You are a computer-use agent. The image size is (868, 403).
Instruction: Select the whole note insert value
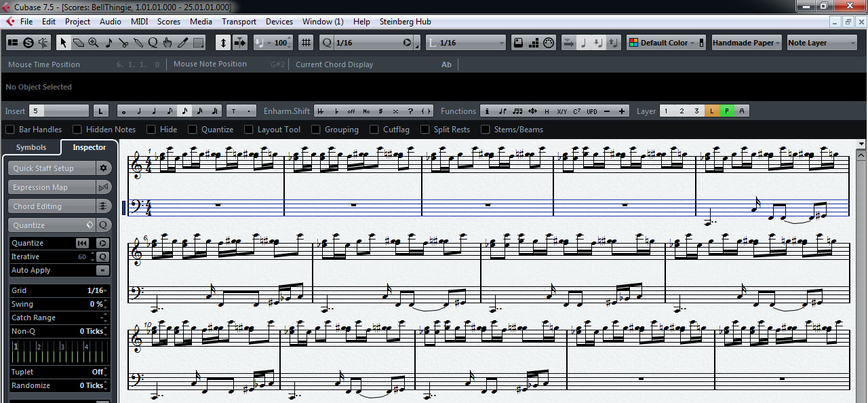tap(124, 111)
